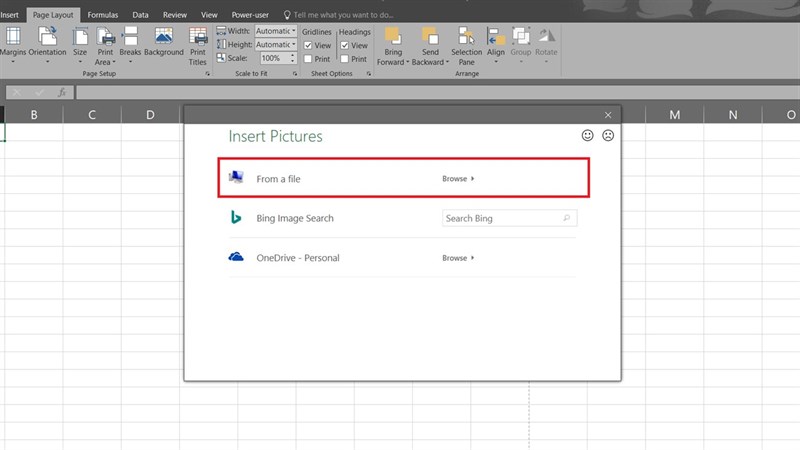Click the Tell me lightbulb icon
This screenshot has width=800, height=450.
click(x=287, y=15)
